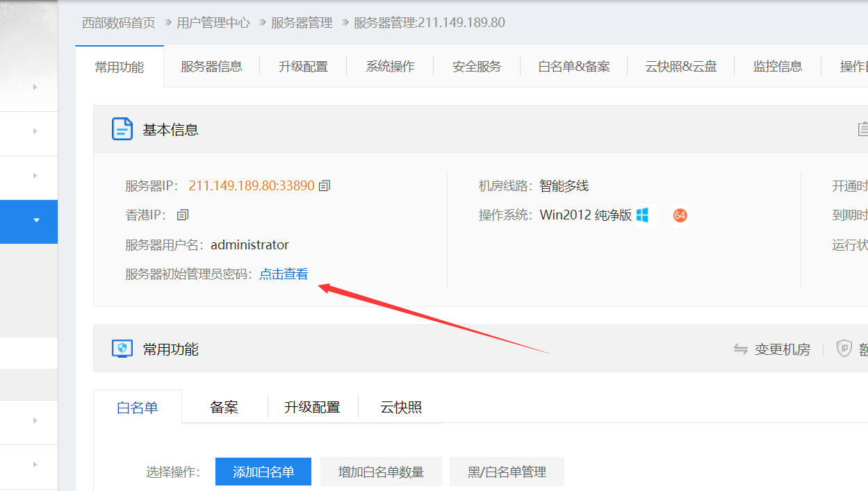The image size is (868, 491).
Task: Open the 云快照&云盘 tab
Action: pyautogui.click(x=680, y=66)
